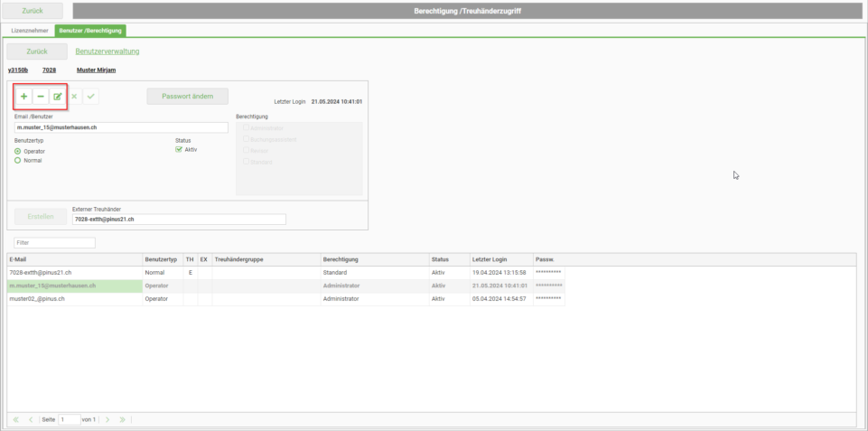The width and height of the screenshot is (868, 431).
Task: Open the Benutzerverwaltung link
Action: click(107, 52)
